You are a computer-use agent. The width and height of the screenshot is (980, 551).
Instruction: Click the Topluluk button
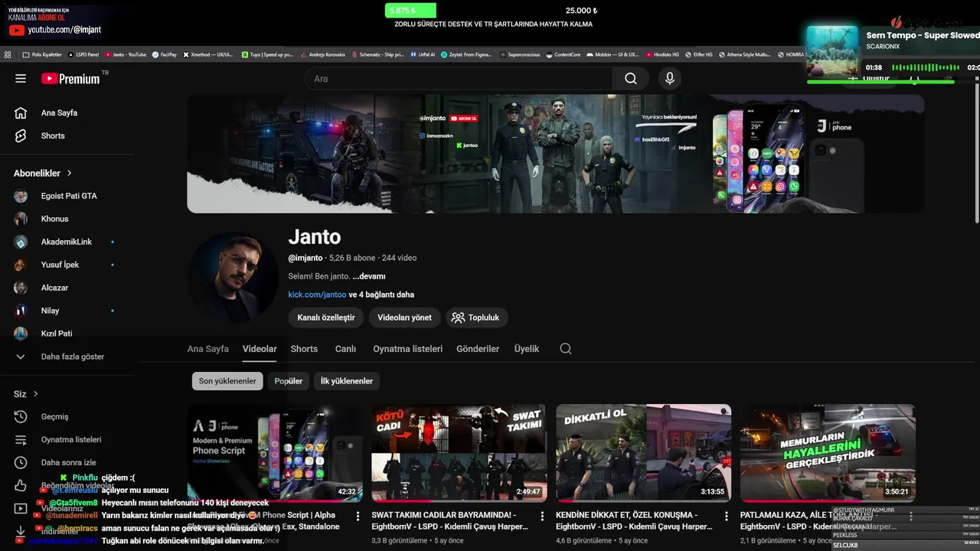click(476, 318)
